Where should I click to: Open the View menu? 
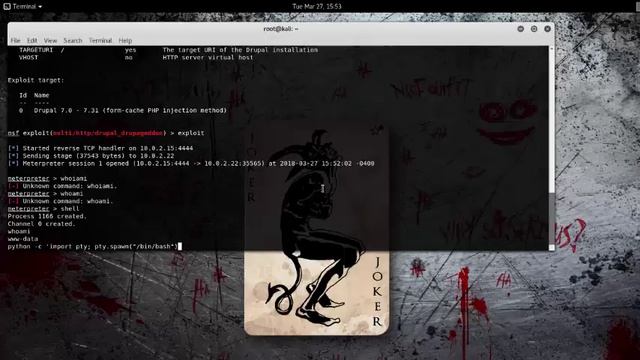(50, 40)
